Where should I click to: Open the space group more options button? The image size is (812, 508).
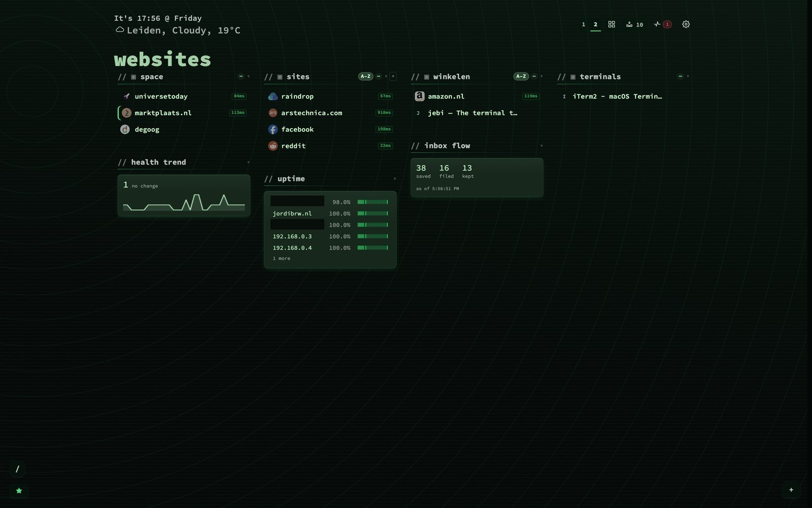[241, 76]
